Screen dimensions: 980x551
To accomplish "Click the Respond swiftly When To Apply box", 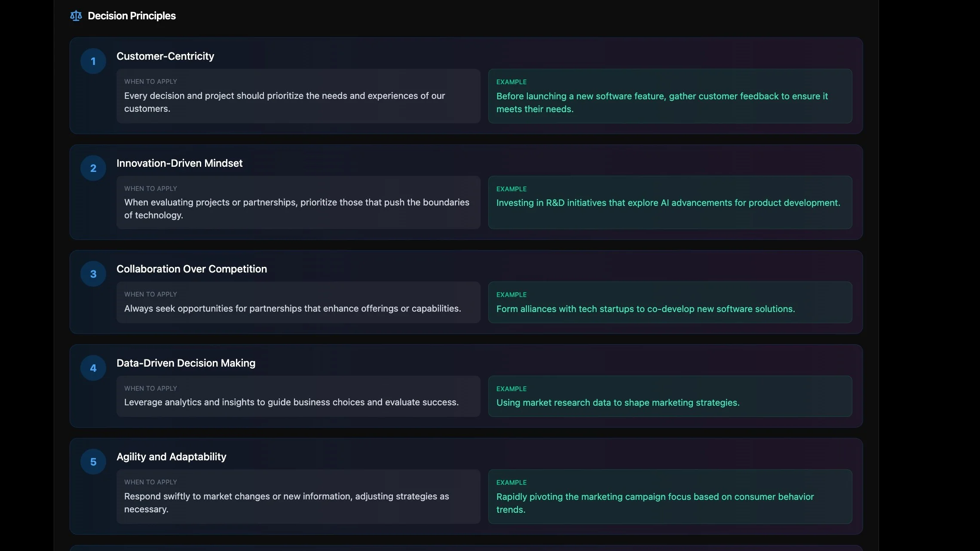I will [x=298, y=497].
